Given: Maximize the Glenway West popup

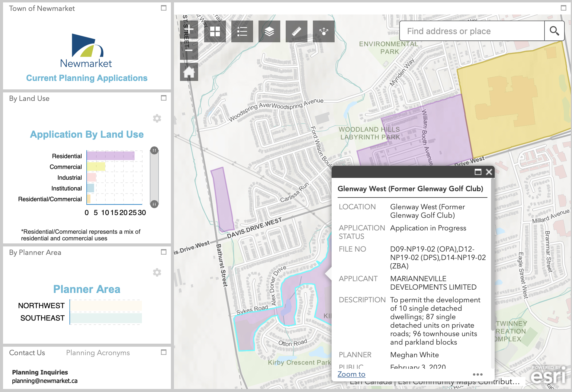Looking at the screenshot, I should click(x=478, y=172).
